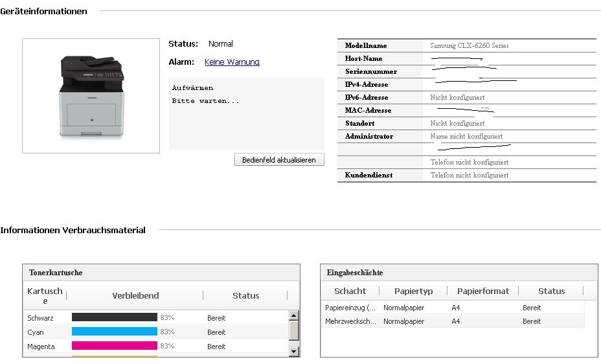Click the Bedienfeld aktualisieren button
This screenshot has width=601, height=364.
tap(279, 160)
